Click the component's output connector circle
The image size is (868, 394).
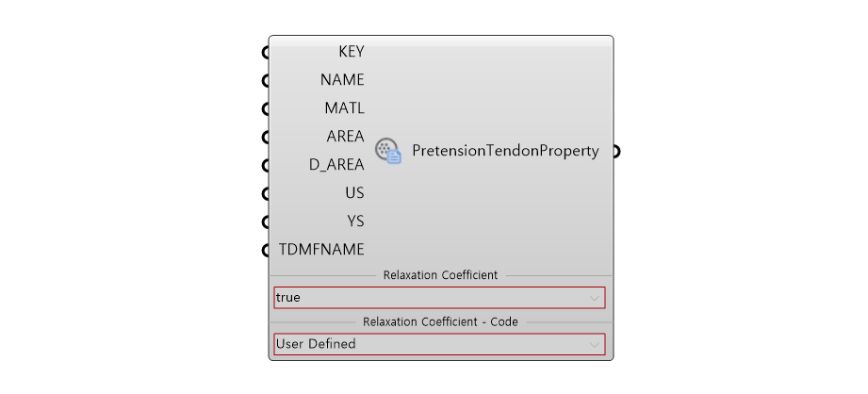click(x=616, y=151)
